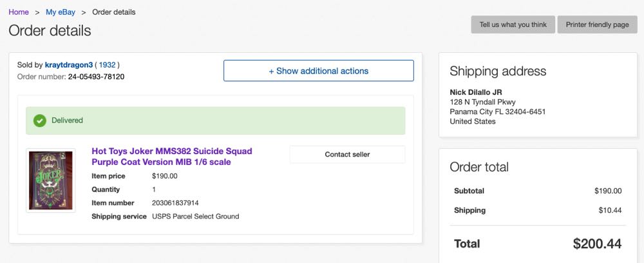This screenshot has height=263, width=644.
Task: Open seller feedback score 1932
Action: click(107, 65)
